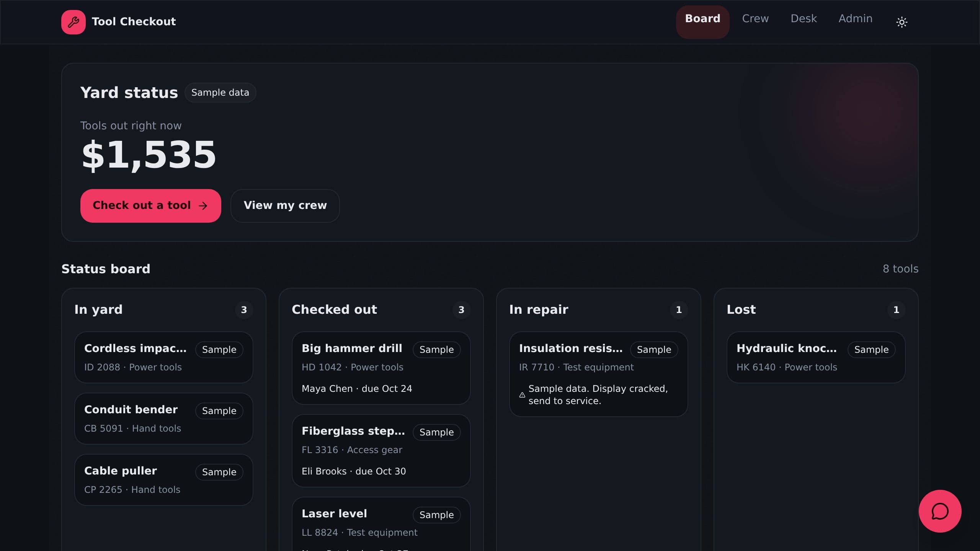The height and width of the screenshot is (551, 980).
Task: Click the Status board heading
Action: [106, 269]
